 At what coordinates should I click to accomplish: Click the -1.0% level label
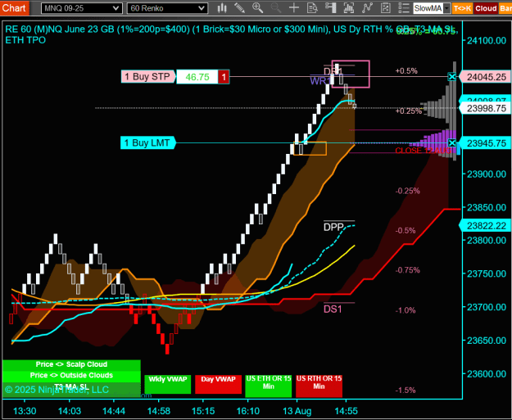pos(406,310)
